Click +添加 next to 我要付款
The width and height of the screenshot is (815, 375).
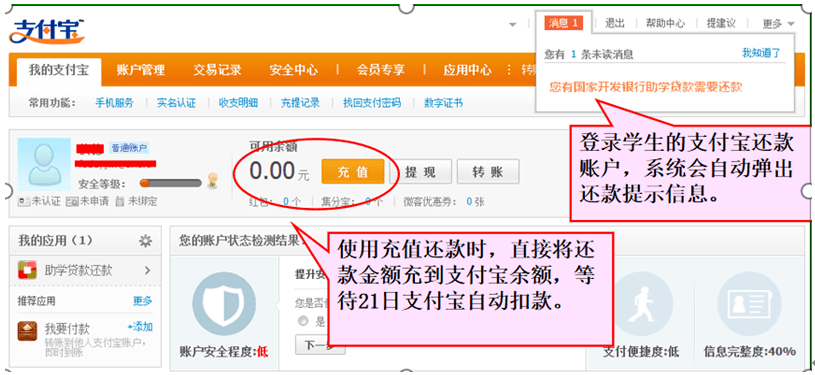pyautogui.click(x=140, y=327)
